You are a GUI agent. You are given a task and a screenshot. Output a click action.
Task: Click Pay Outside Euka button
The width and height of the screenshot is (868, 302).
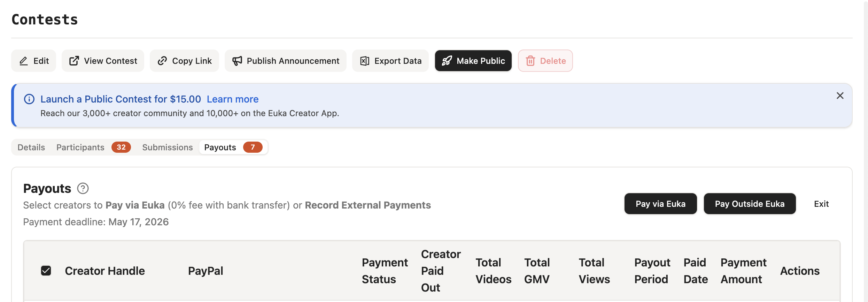click(x=750, y=204)
